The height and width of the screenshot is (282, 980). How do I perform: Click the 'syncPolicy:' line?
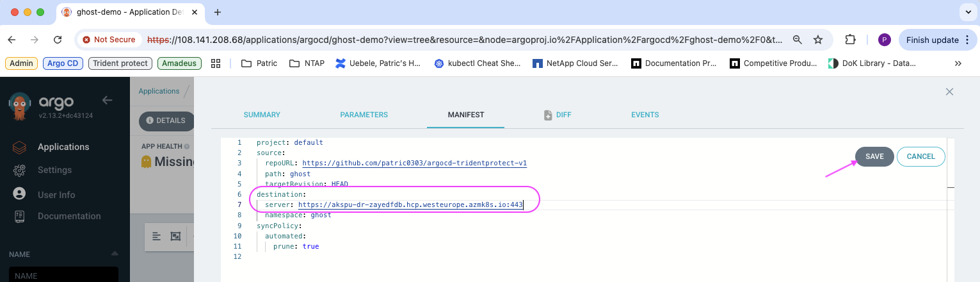[279, 226]
